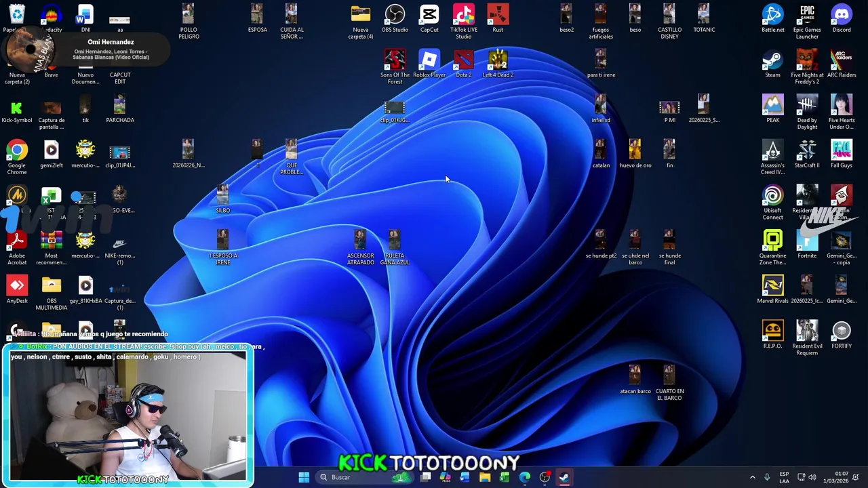This screenshot has height=488, width=868.
Task: Launch Fall Guys from the desktop
Action: point(842,155)
